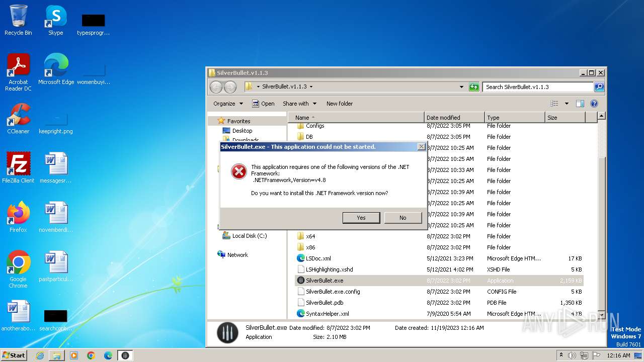644x362 pixels.
Task: Select LSHighlighting.xshd file
Action: pos(329,269)
